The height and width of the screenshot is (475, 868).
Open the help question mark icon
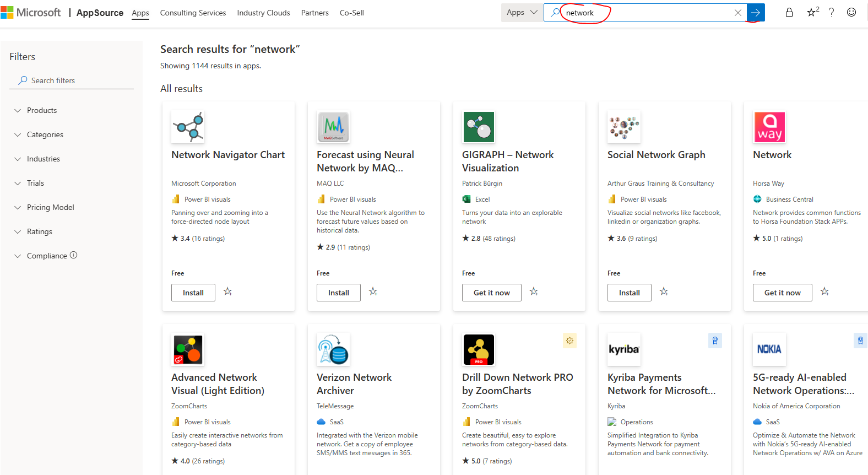coord(832,12)
